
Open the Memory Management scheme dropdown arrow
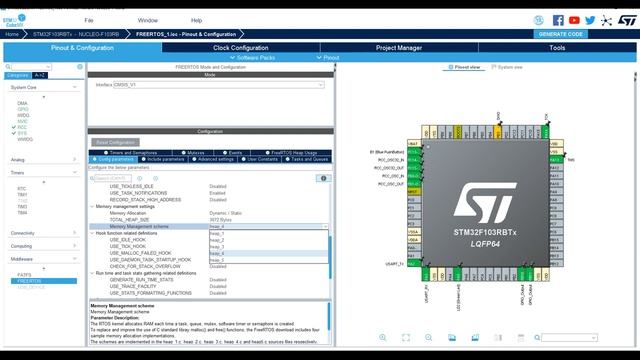(325, 227)
